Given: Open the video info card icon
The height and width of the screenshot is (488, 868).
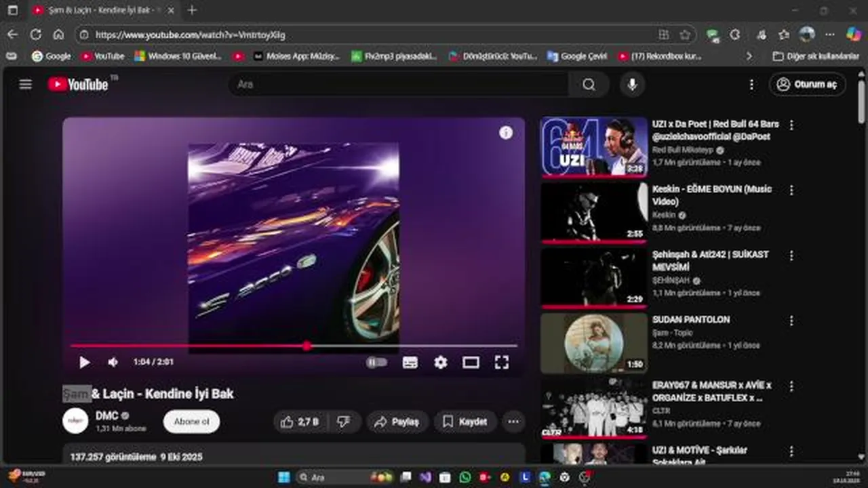Looking at the screenshot, I should tap(506, 133).
